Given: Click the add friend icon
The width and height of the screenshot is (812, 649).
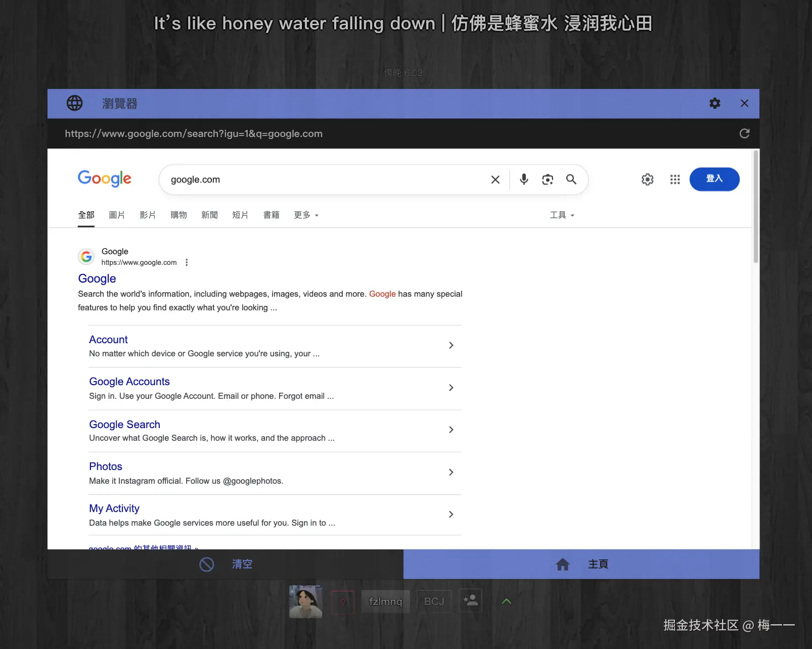Looking at the screenshot, I should point(470,600).
